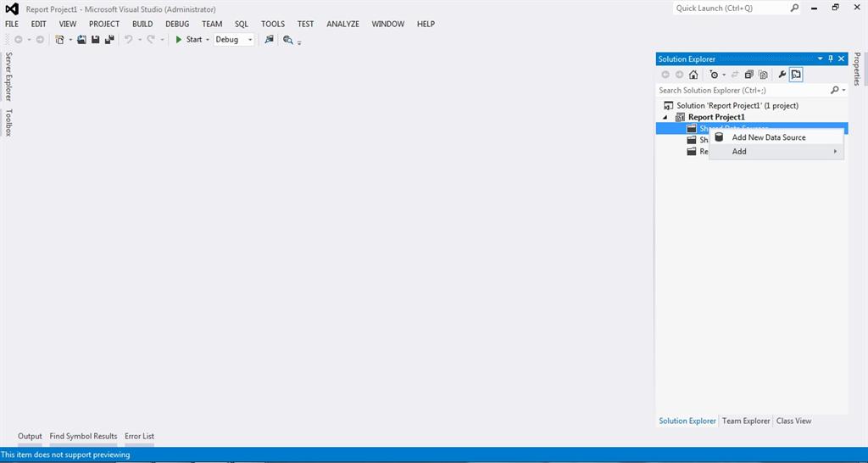Open the SQL menu
Screen dimensions: 868x463
tap(242, 25)
